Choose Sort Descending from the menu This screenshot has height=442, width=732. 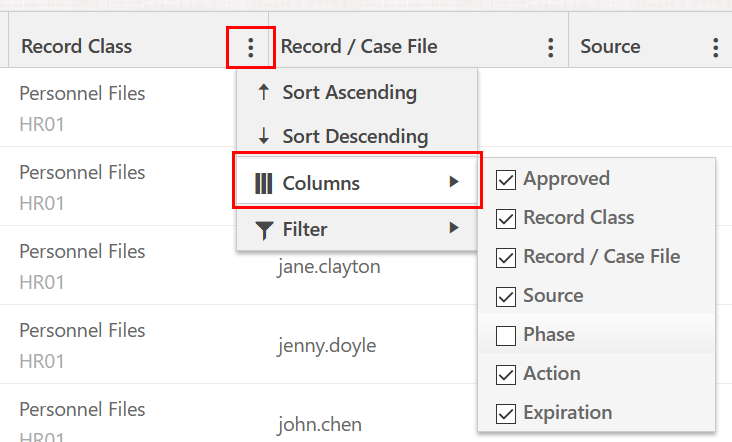(x=355, y=136)
